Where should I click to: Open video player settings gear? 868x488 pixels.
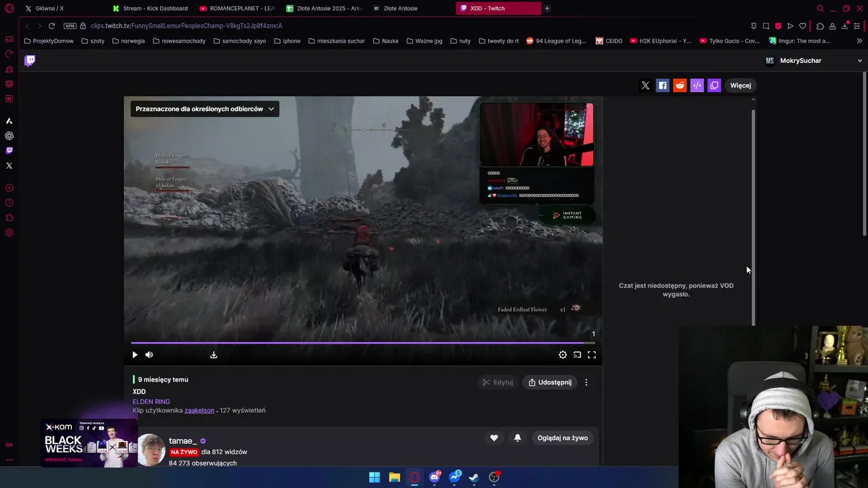[563, 354]
